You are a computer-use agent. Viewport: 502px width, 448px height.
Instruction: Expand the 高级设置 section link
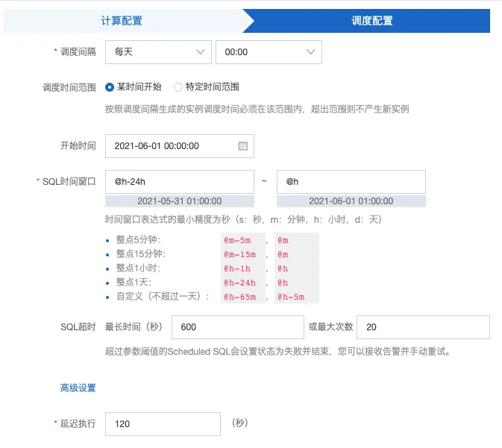(78, 388)
